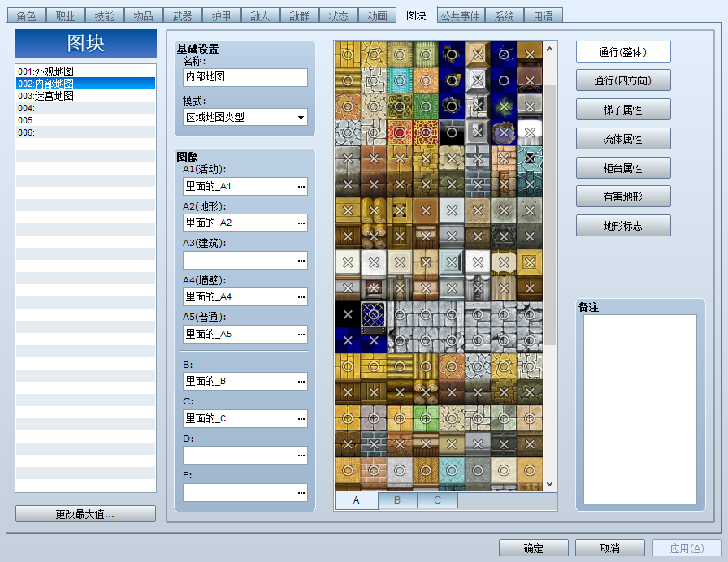728x562 pixels.
Task: Toggle passage on the cyan carpet tile
Action: pos(399,80)
